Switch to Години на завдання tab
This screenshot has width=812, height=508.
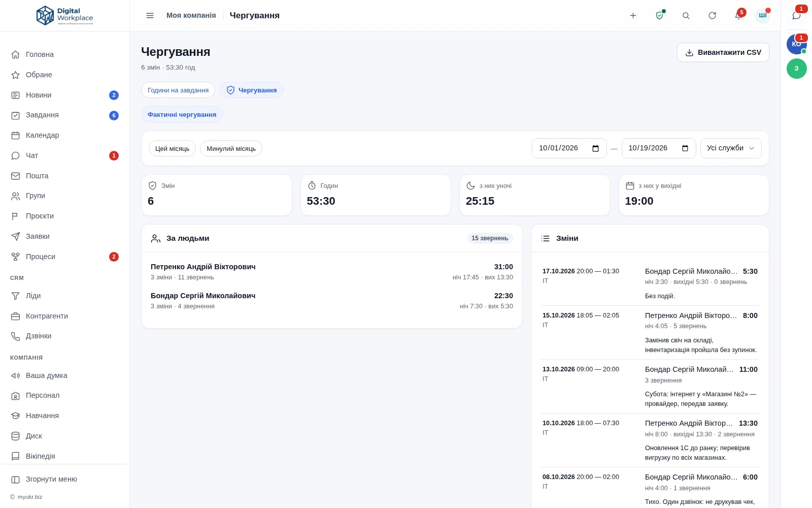pyautogui.click(x=178, y=90)
